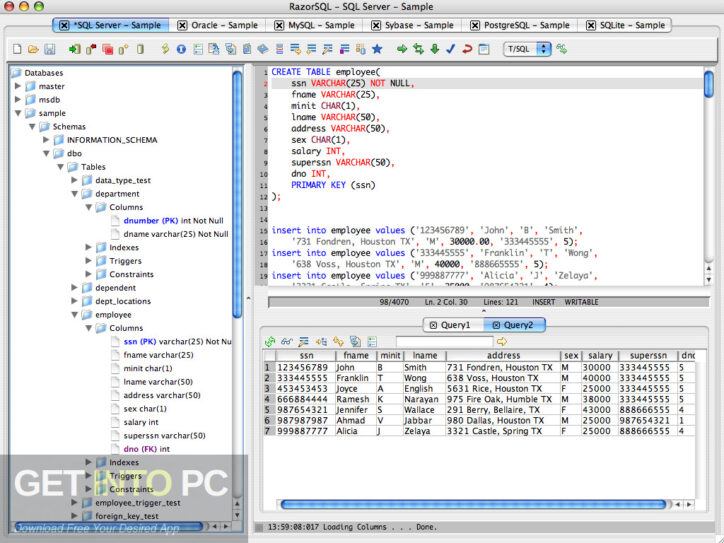Collapse the department table node
724x543 pixels.
pos(74,193)
